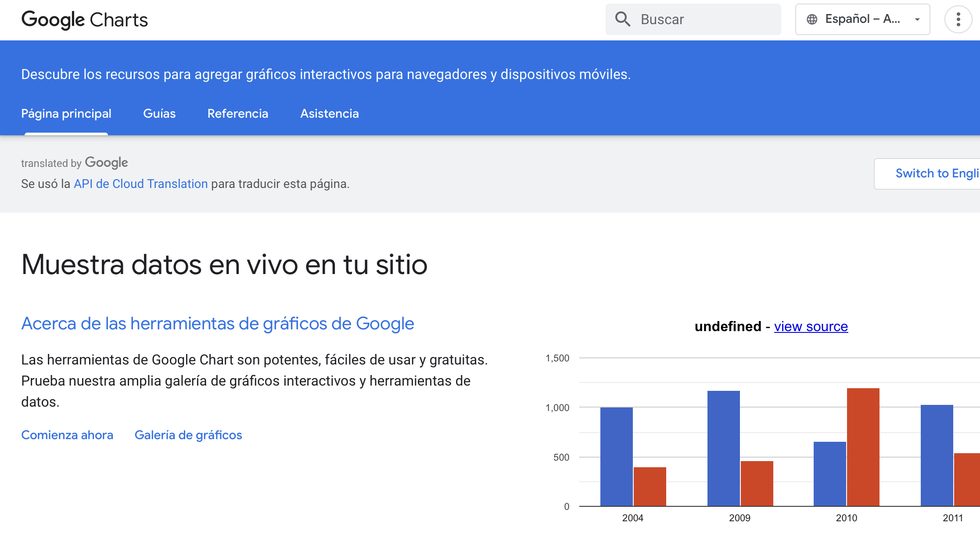Switch to the Guías tab
This screenshot has width=980, height=552.
pos(159,114)
